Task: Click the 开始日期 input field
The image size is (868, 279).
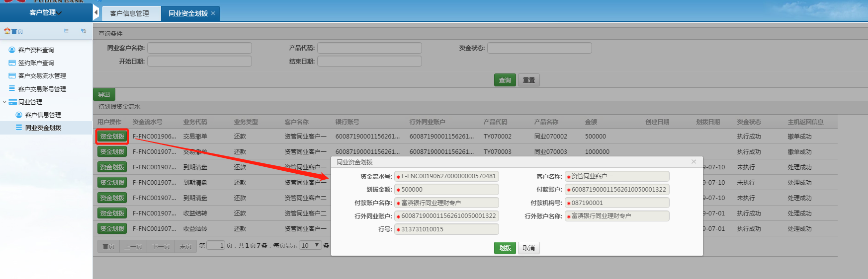Action: (199, 61)
